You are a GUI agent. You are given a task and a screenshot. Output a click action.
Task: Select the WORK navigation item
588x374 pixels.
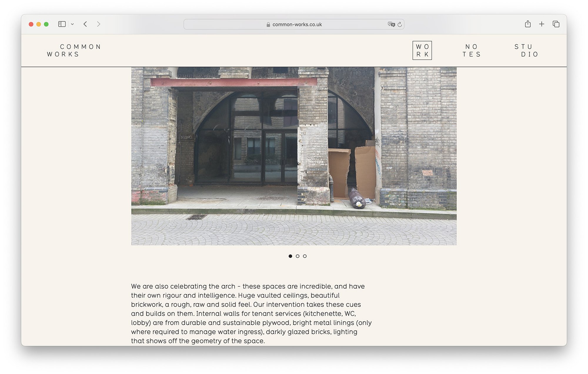tap(422, 50)
